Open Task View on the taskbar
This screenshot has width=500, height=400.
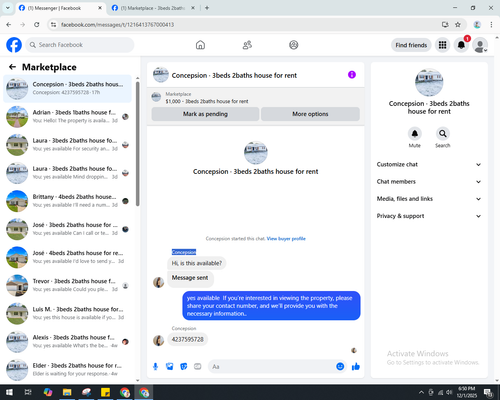(x=28, y=392)
